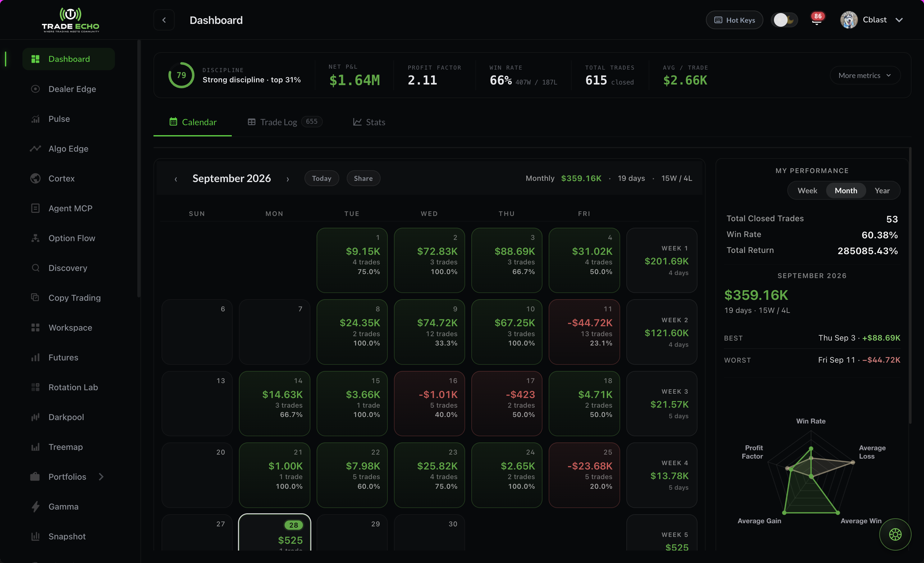Open the Dashboard sidebar item

point(69,59)
